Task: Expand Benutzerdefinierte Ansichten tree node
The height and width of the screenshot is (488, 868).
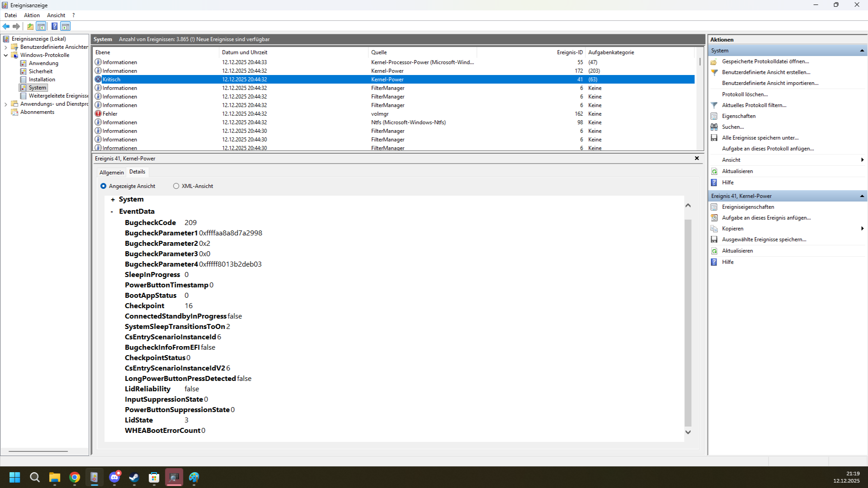Action: tap(5, 47)
